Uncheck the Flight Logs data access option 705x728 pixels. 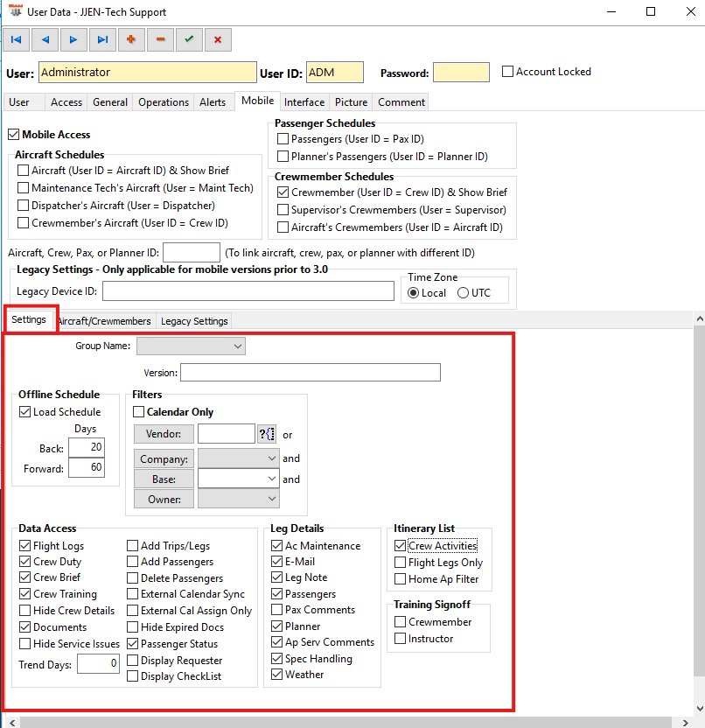pyautogui.click(x=25, y=546)
